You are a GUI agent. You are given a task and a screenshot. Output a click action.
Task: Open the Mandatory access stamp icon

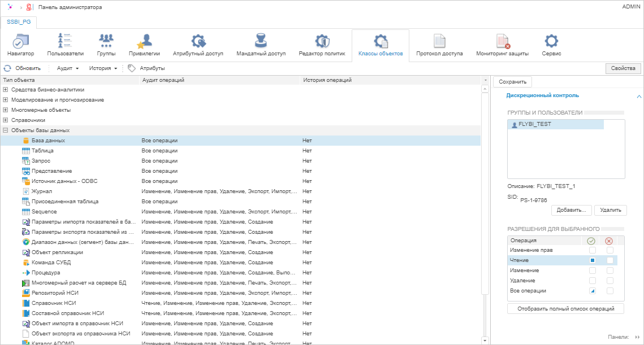pos(261,42)
